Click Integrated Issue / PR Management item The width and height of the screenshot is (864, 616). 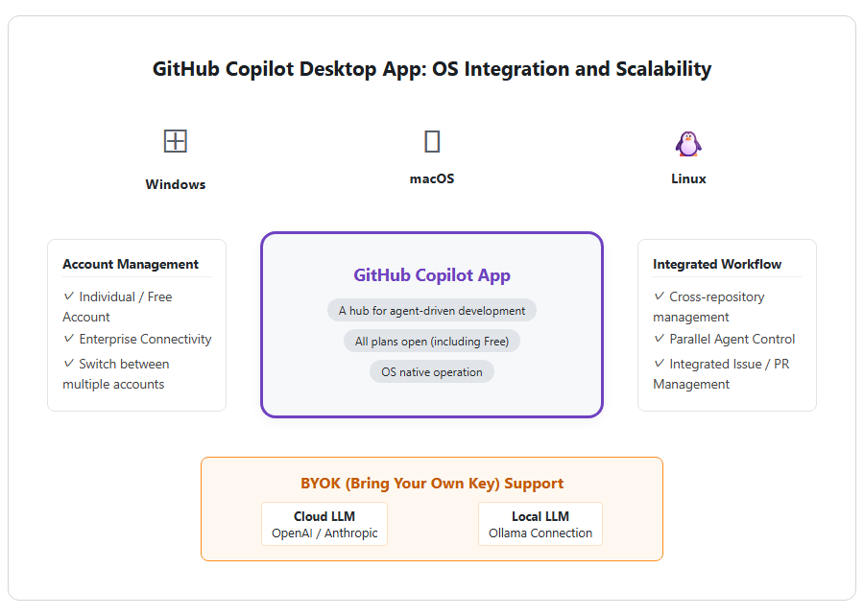pos(721,374)
